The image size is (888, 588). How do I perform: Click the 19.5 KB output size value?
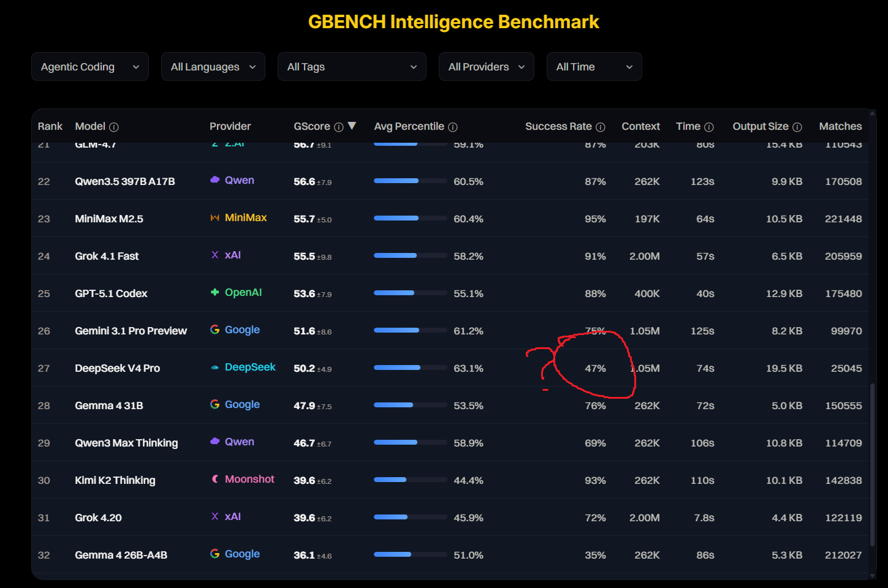click(x=784, y=368)
